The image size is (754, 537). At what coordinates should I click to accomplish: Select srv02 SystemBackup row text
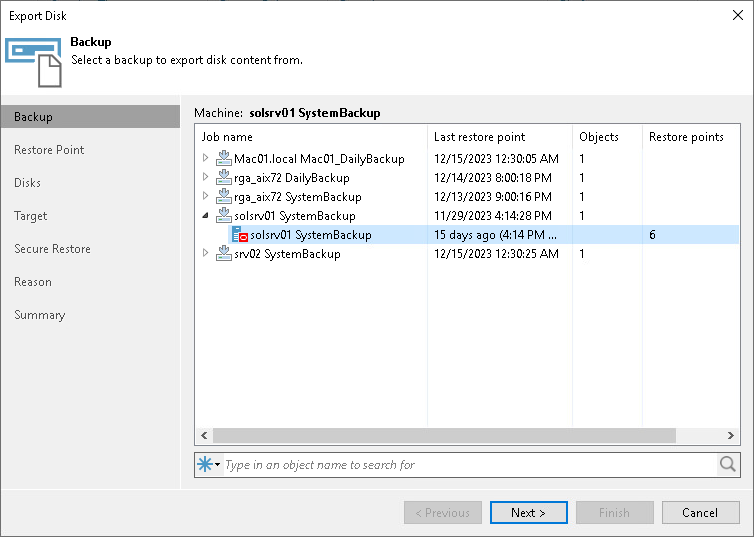(x=287, y=254)
